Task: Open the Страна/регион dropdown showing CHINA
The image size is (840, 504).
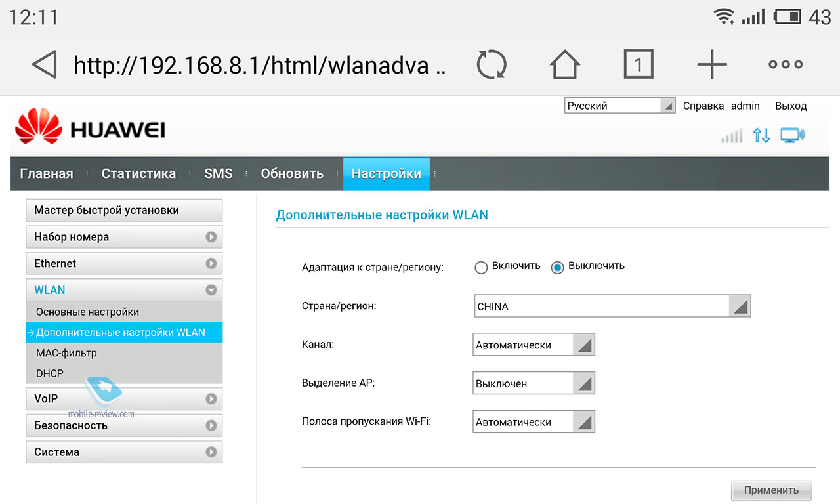Action: 612,306
